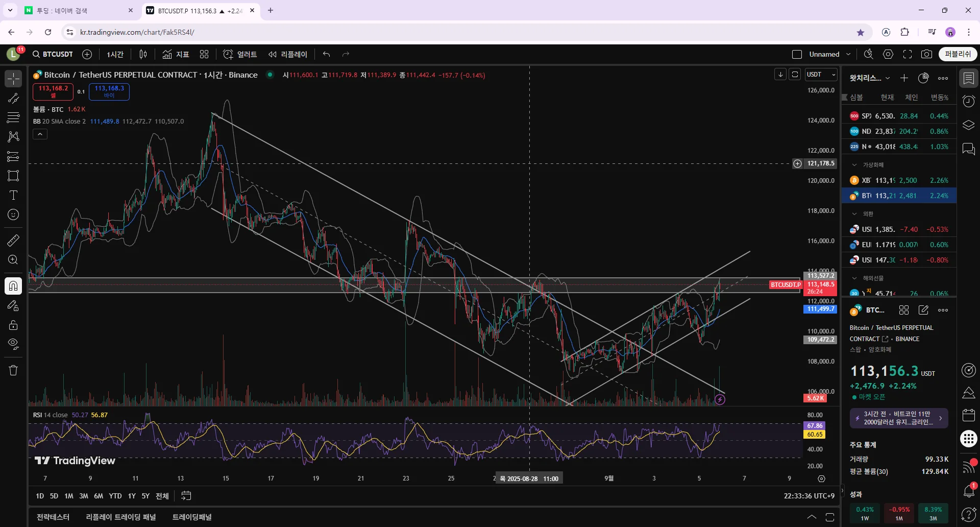Open the emoji icons tool
980x527 pixels.
(13, 214)
